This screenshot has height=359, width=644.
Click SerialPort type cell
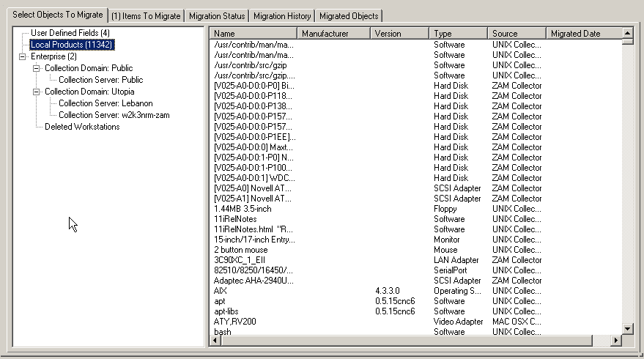(x=450, y=270)
